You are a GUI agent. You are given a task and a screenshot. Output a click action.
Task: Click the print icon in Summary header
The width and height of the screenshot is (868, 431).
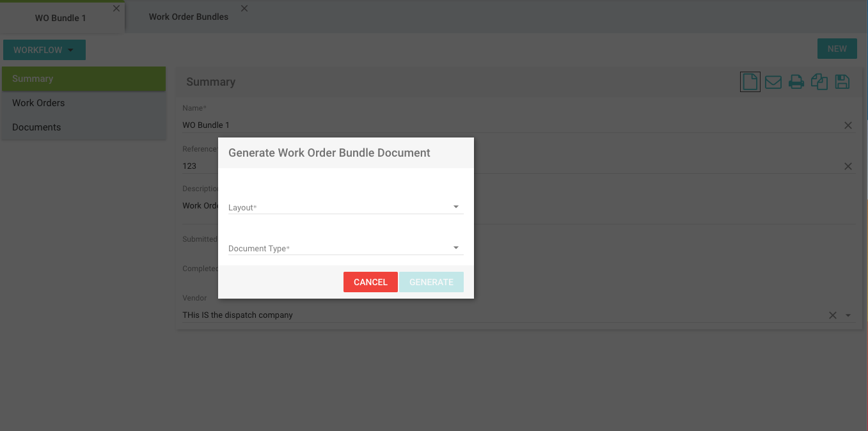pyautogui.click(x=796, y=82)
